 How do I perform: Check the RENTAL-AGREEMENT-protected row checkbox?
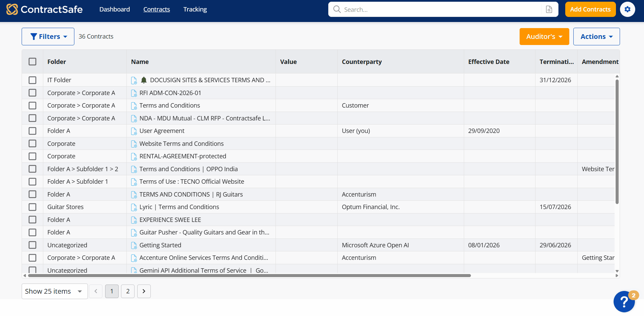pos(32,156)
